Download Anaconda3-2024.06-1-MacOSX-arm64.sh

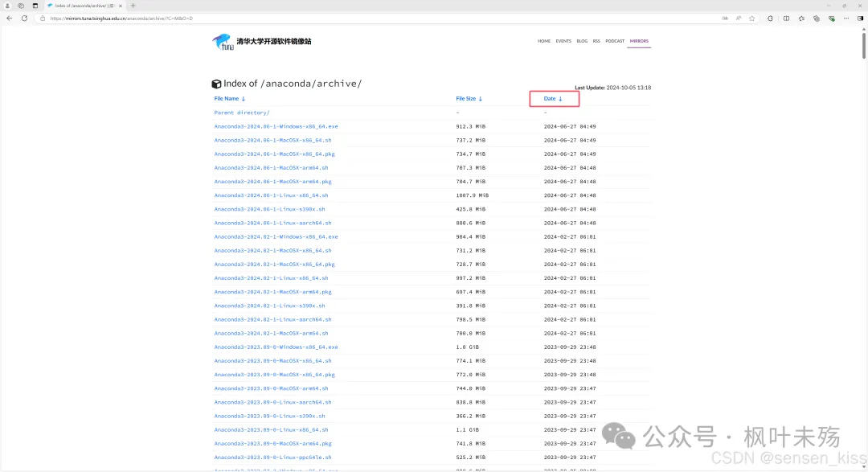coord(271,168)
